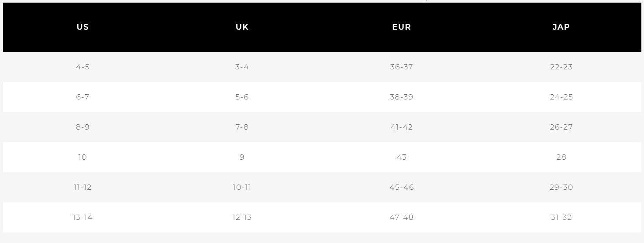Select US size 6-7 cell

(x=83, y=97)
